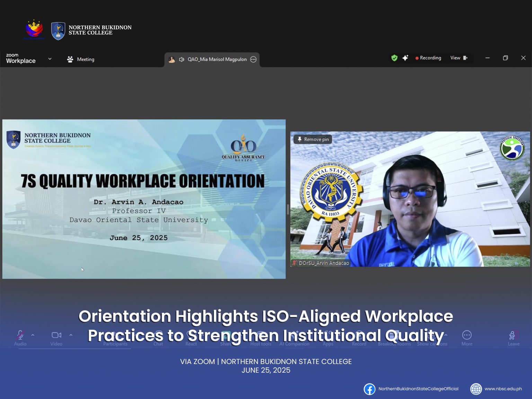Click the AI Companion sparkle icon near Recording
The width and height of the screenshot is (532, 399).
(x=405, y=58)
